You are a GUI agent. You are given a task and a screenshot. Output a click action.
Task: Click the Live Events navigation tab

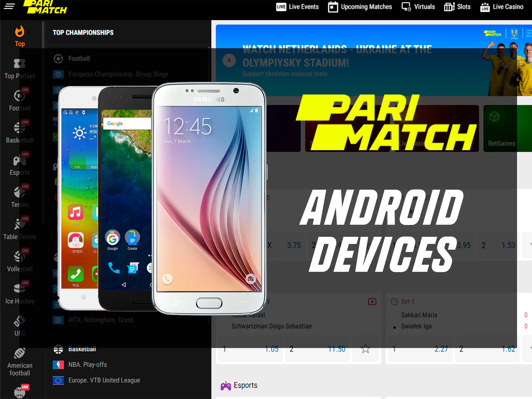(294, 7)
